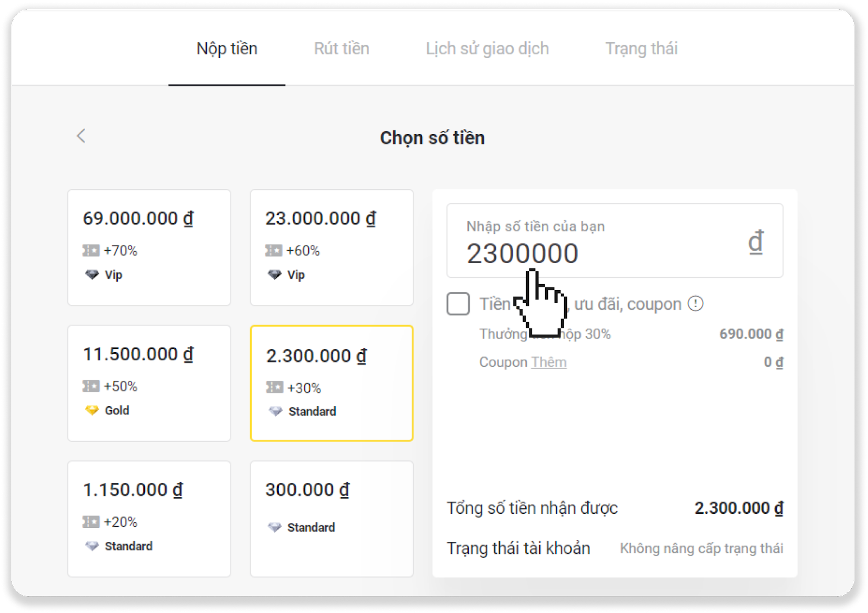Click the Vip diamond icon on 69.000.000 card
The height and width of the screenshot is (613, 868).
(x=92, y=275)
